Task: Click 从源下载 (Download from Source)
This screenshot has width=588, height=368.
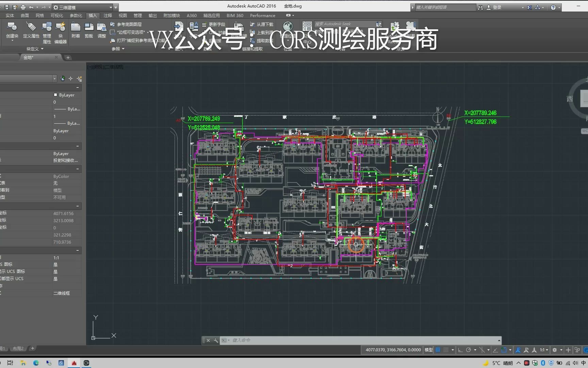Action: coord(262,24)
